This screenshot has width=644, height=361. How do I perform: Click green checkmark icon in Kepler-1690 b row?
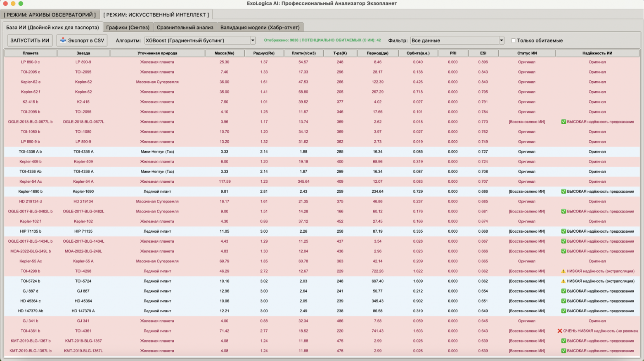coord(563,191)
